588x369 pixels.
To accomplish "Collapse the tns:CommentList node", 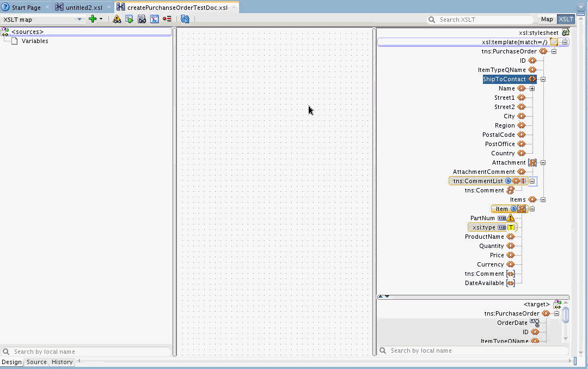I will coord(532,181).
